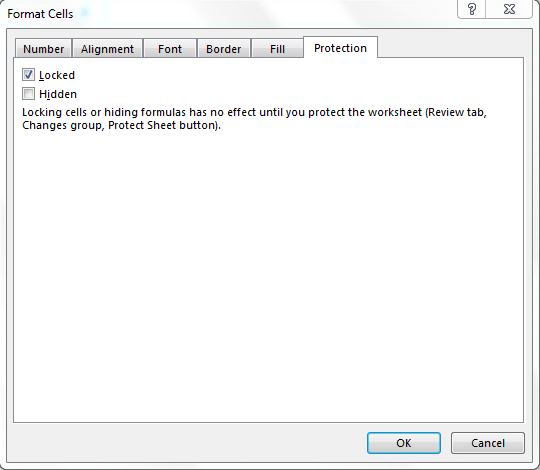Click the empty area of Protection panel
The height and width of the screenshot is (470, 540).
point(269,275)
